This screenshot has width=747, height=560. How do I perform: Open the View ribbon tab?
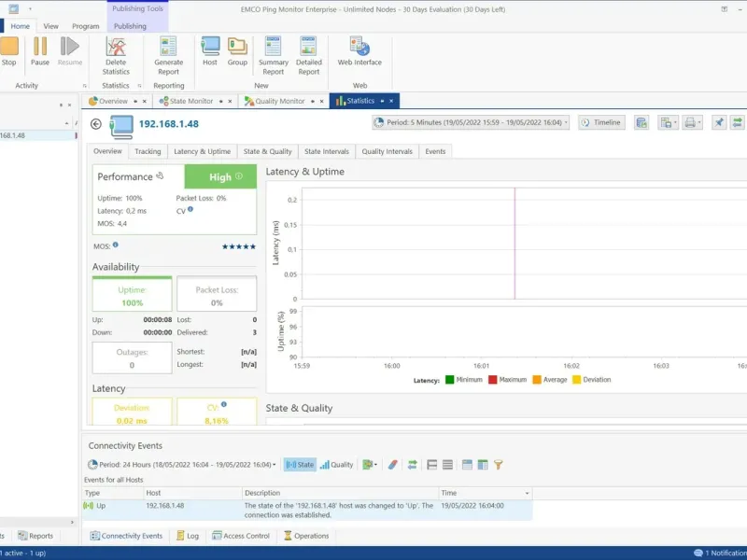(x=50, y=26)
